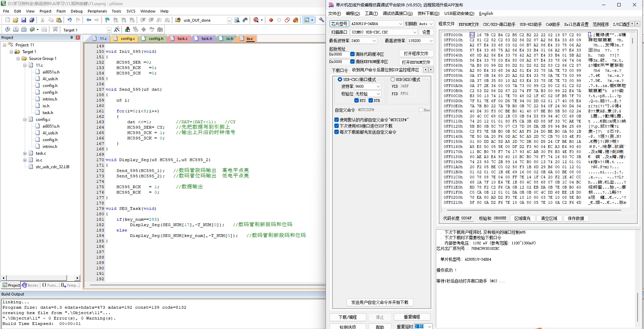Switch to config.h editor tab

tap(153, 39)
